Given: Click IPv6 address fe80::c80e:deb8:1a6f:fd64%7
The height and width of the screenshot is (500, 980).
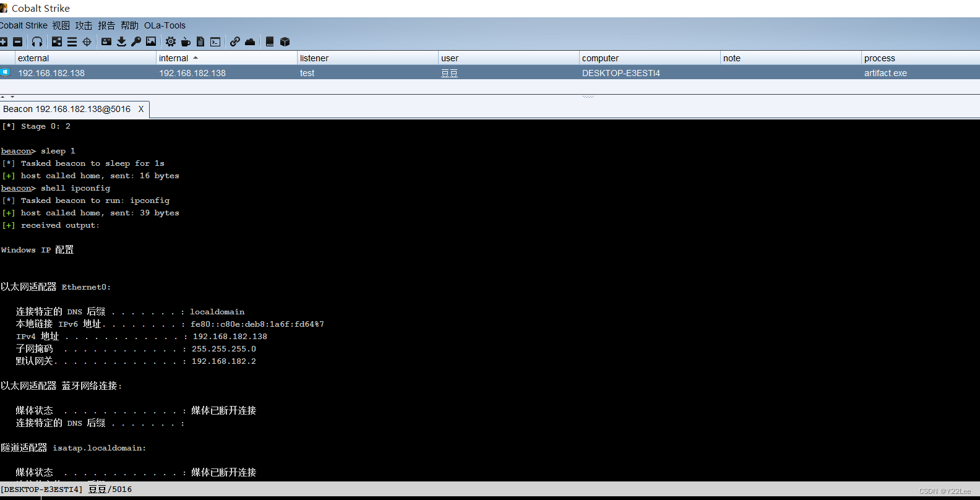Looking at the screenshot, I should 257,324.
